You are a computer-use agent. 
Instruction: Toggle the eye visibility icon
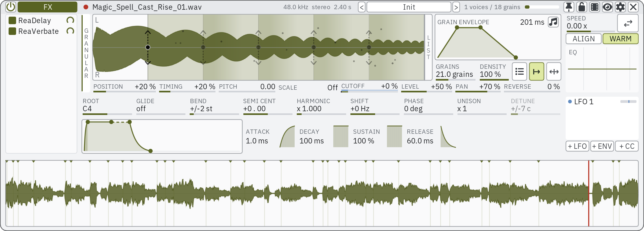608,7
